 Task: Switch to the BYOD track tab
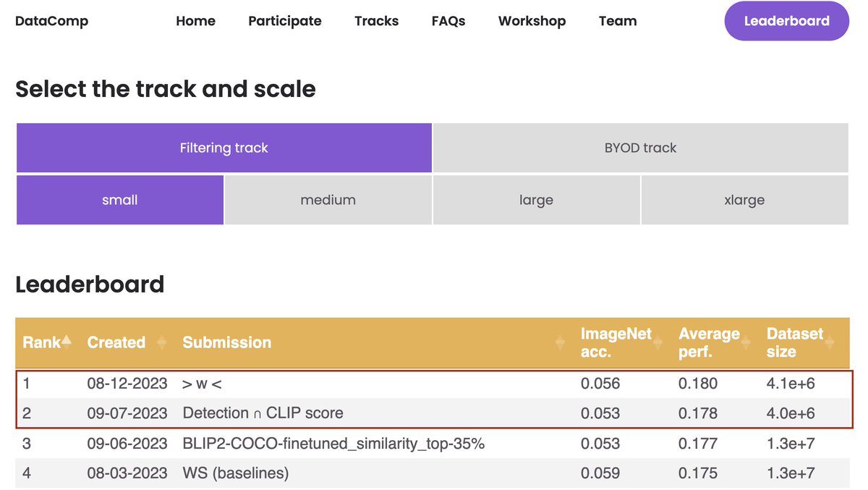[641, 148]
